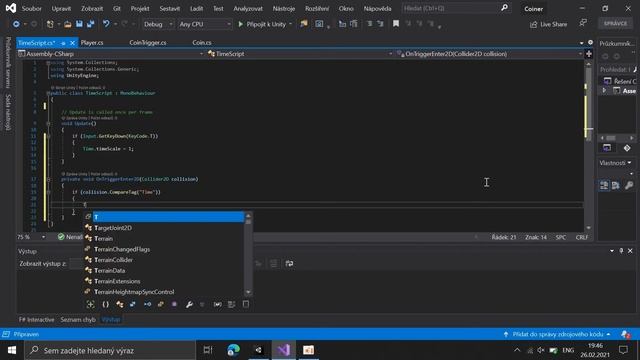Click the search wrench icon in Průzkumník
Viewport: 640px width, 360px height.
(635, 70)
